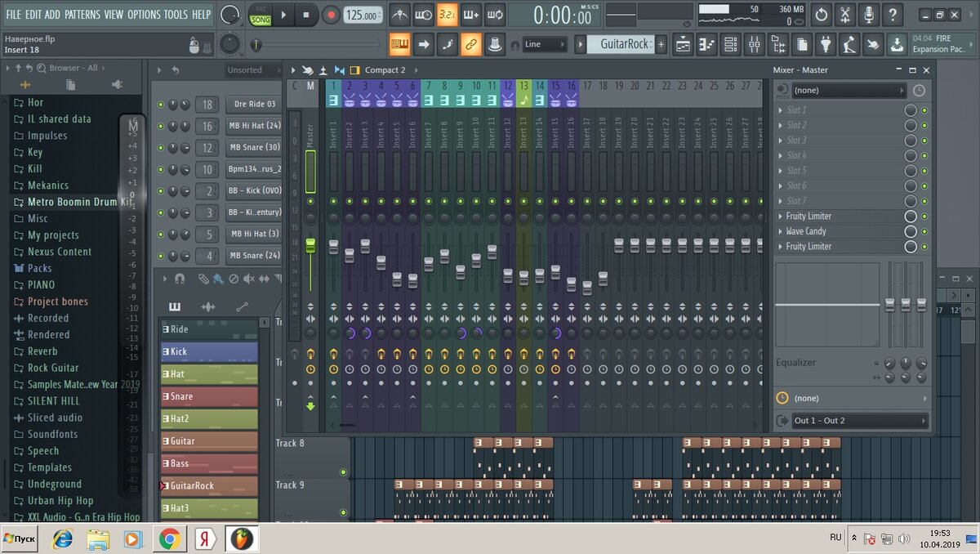Add a new pattern with plus button
Viewport: 980px width, 554px height.
pyautogui.click(x=661, y=44)
